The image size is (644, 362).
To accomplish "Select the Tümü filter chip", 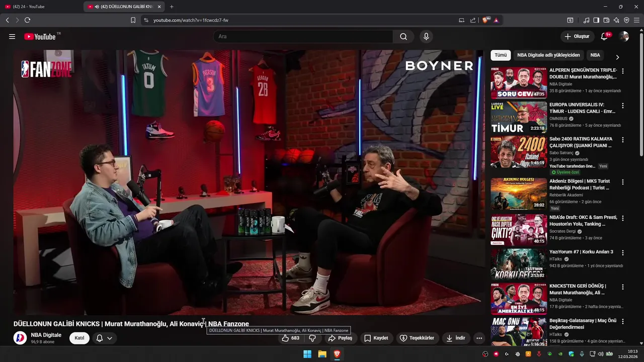I will click(501, 55).
